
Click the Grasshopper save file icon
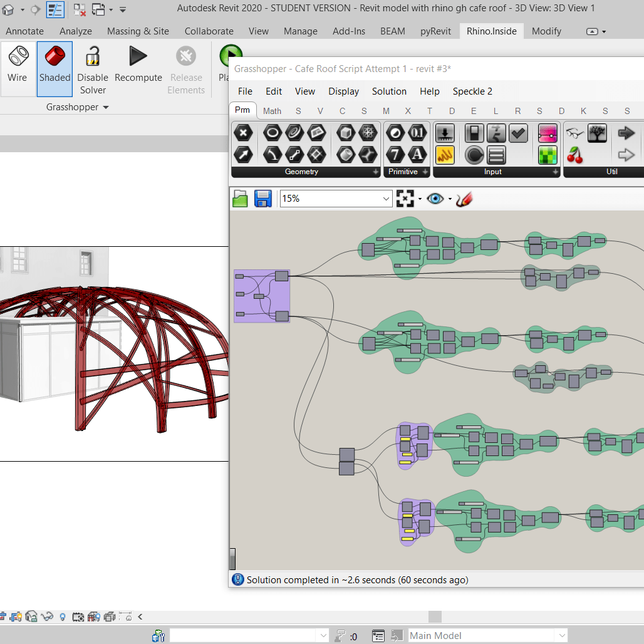tap(262, 199)
